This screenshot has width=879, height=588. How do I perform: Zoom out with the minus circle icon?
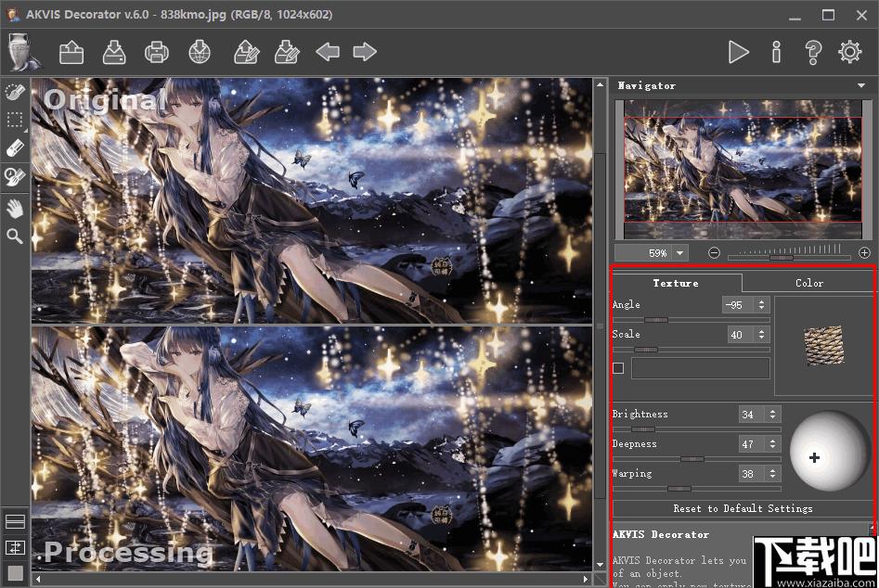714,253
